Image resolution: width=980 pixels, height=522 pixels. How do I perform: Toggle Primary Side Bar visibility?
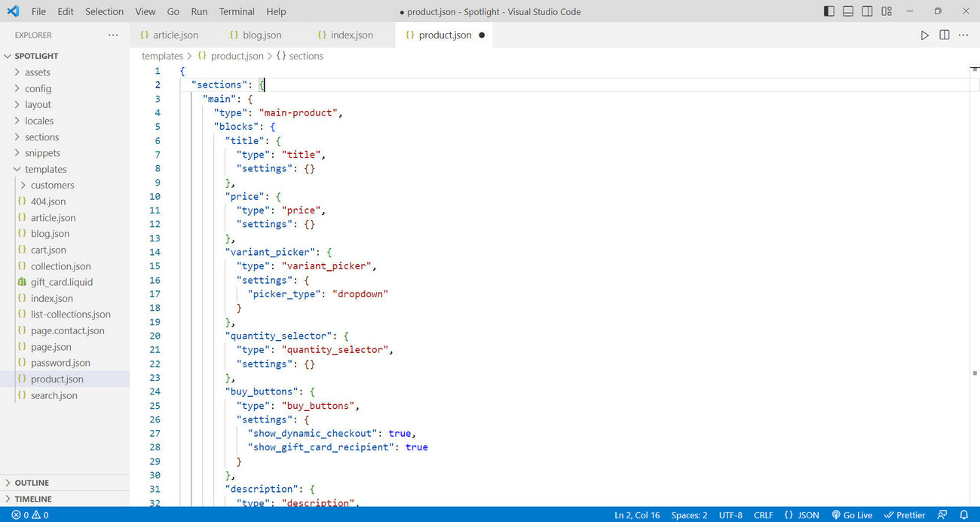tap(829, 11)
